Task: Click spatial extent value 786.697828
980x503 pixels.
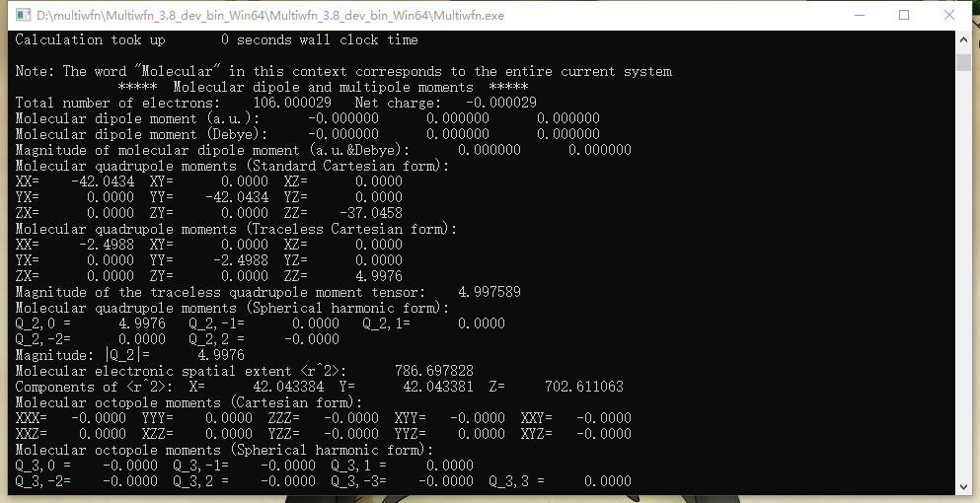Action: pyautogui.click(x=434, y=371)
